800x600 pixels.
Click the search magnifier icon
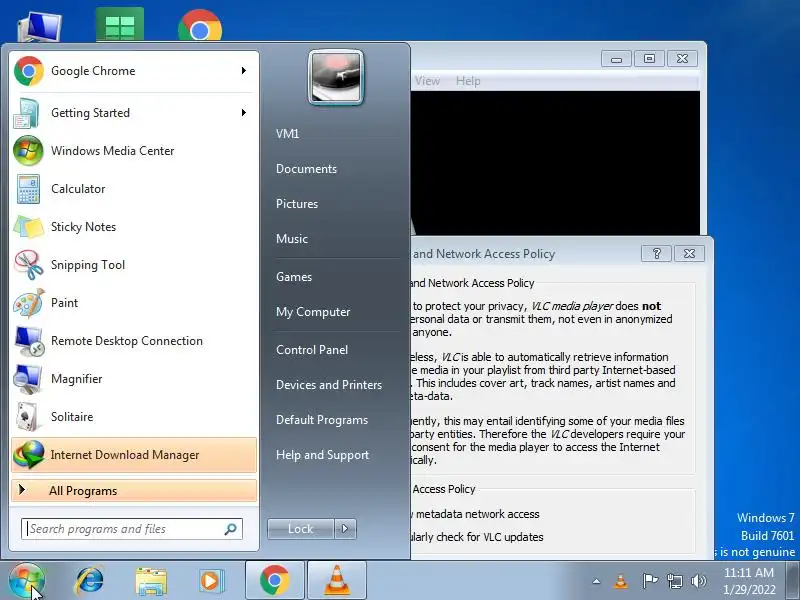point(231,529)
